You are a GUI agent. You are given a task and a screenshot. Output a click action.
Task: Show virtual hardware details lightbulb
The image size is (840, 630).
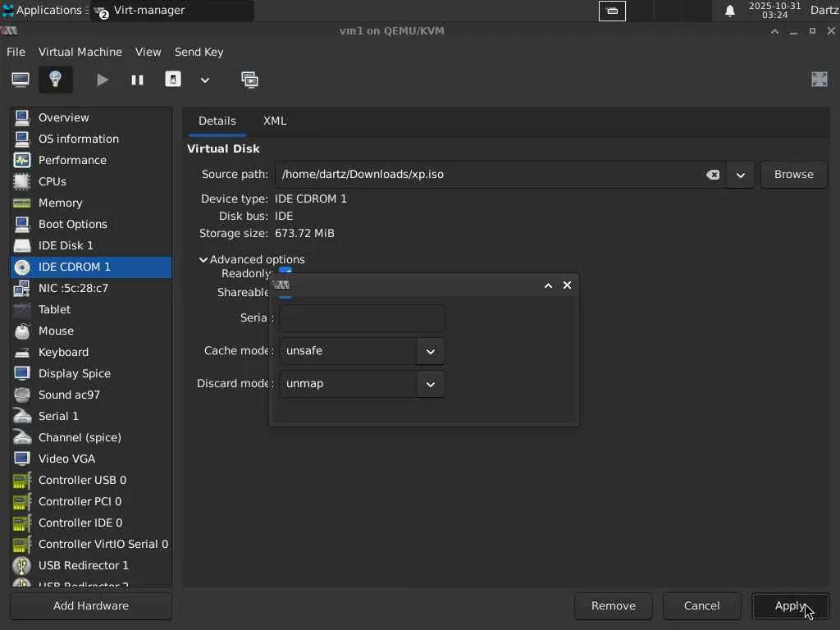(56, 80)
